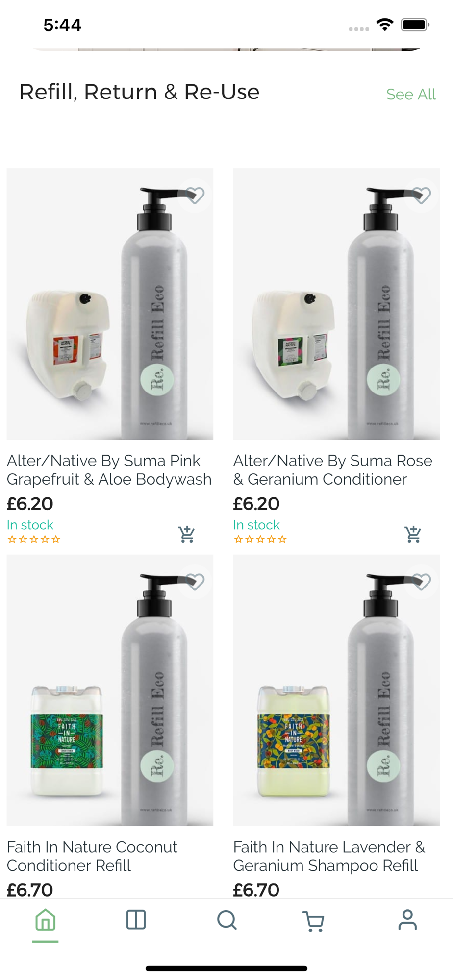
Task: Tap star rating under Rose & Geranium Conditioner
Action: [x=260, y=539]
